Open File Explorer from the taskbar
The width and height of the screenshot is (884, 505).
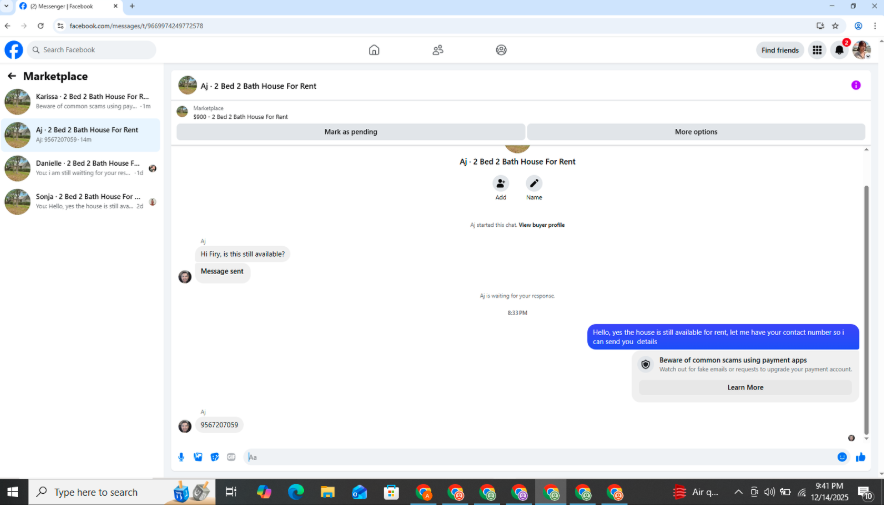coord(328,492)
